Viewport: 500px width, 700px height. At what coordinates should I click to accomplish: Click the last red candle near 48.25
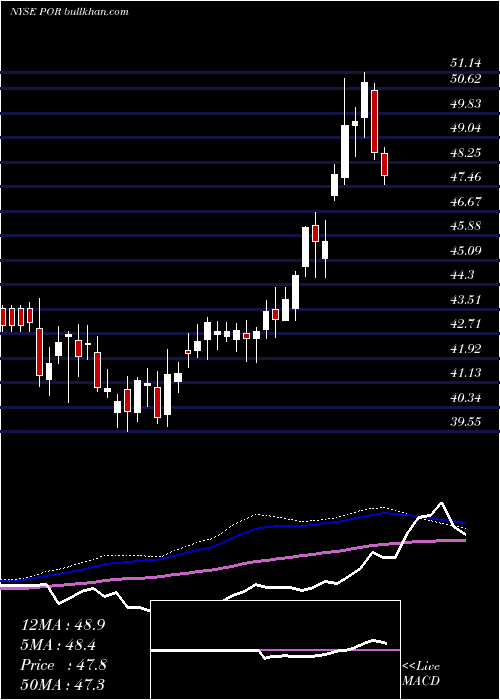pos(384,164)
